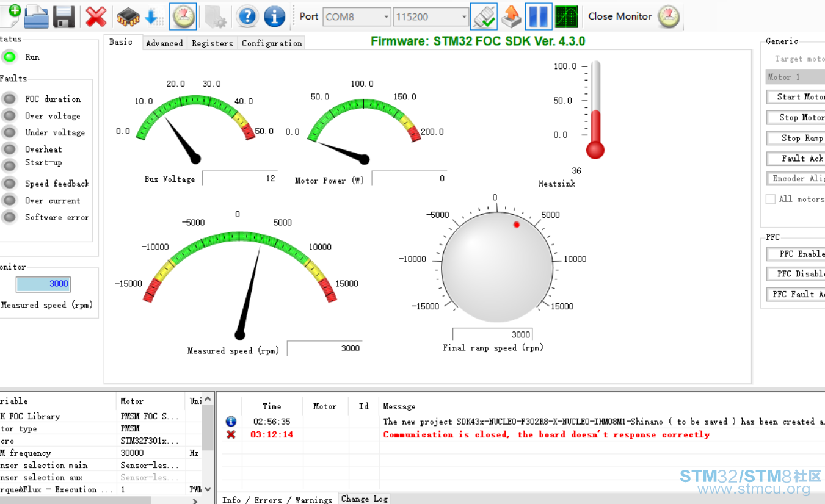Click the Speed feedback fault indicator
This screenshot has height=504, width=825.
(x=9, y=183)
